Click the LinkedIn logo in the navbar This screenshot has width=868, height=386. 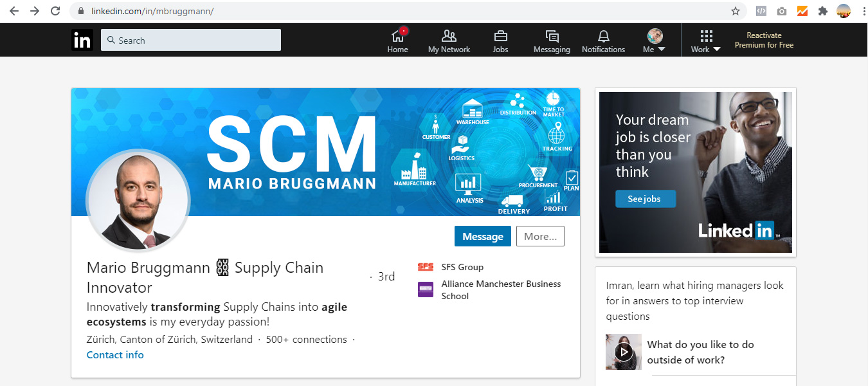coord(82,40)
